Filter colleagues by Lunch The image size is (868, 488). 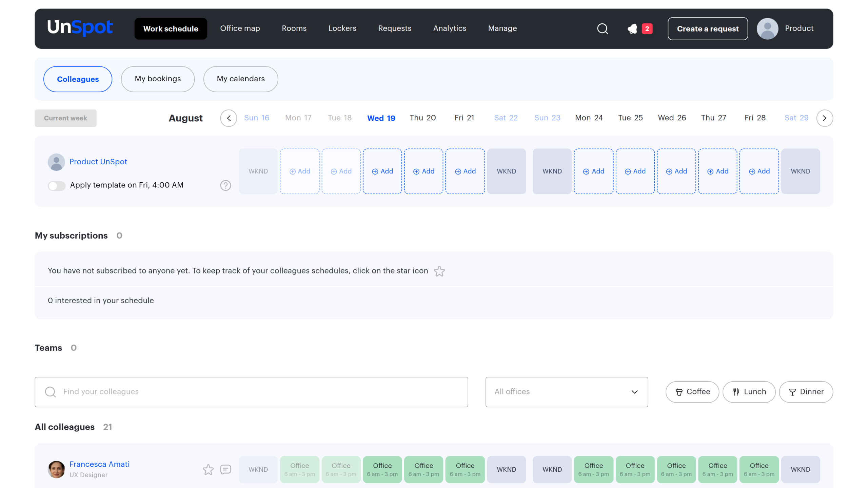[749, 392]
